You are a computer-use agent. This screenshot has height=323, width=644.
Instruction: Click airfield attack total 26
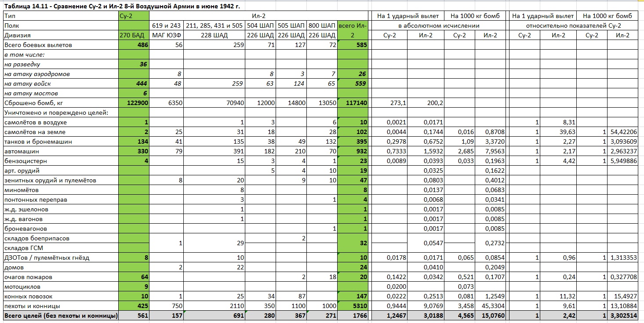353,74
